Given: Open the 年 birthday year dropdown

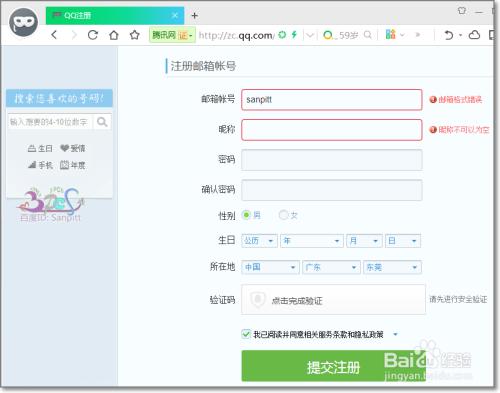Looking at the screenshot, I should pyautogui.click(x=312, y=241).
